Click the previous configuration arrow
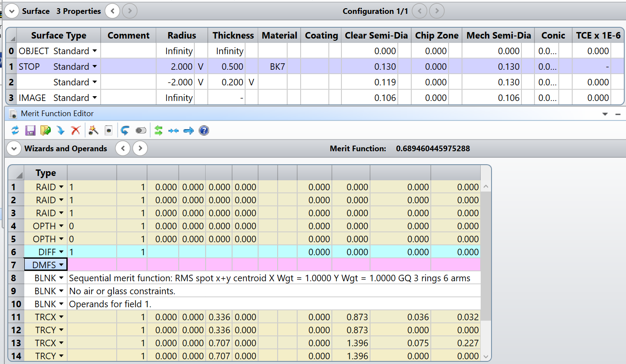Viewport: 626px width, 364px height. pos(420,11)
